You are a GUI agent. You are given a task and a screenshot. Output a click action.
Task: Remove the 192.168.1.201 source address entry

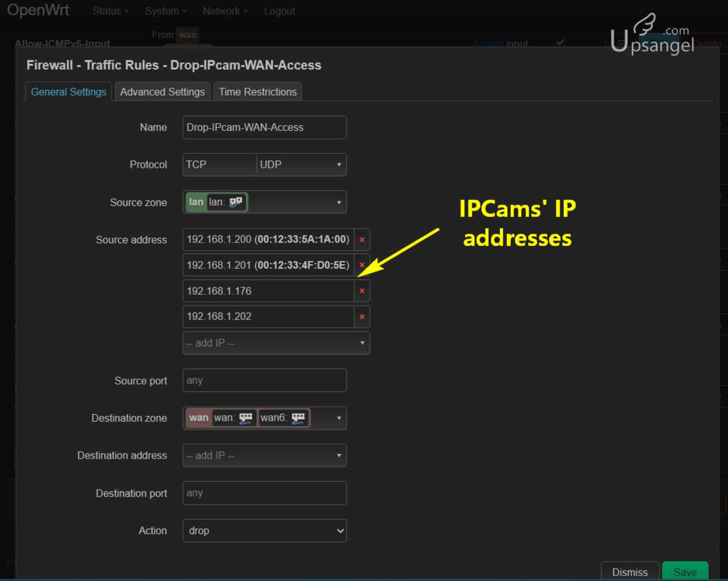tap(362, 265)
